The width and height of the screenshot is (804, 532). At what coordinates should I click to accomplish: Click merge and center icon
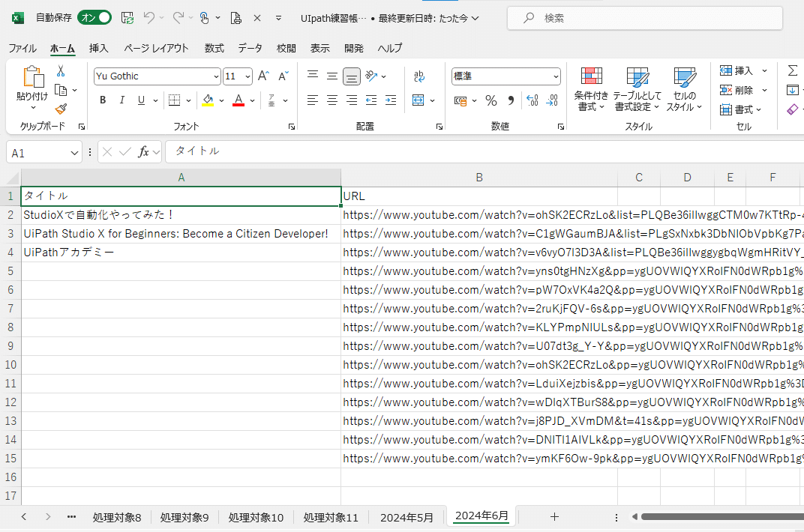418,100
